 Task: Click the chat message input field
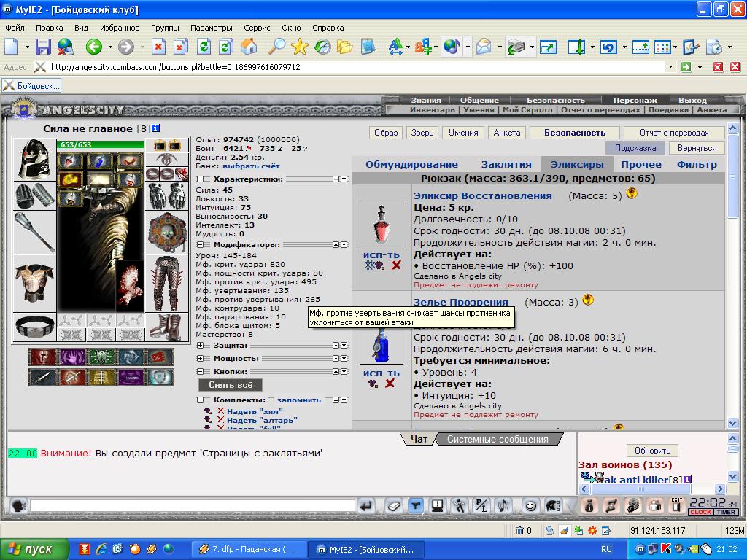click(x=193, y=506)
